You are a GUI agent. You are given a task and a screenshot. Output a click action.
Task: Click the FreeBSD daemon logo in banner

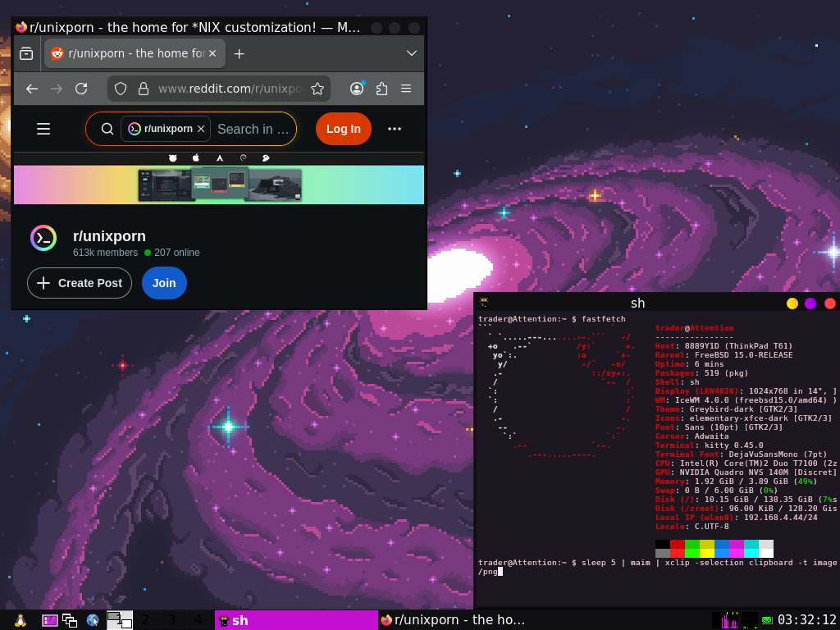173,158
